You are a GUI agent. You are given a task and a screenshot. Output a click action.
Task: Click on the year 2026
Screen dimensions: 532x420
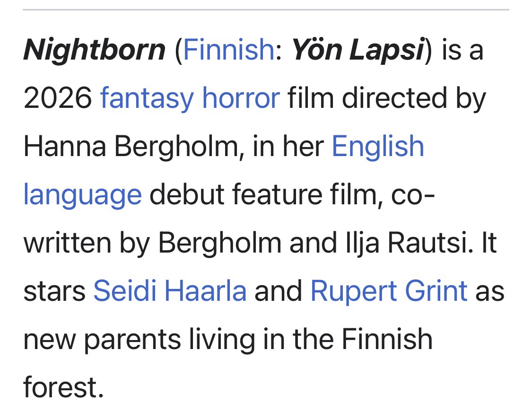click(x=58, y=98)
